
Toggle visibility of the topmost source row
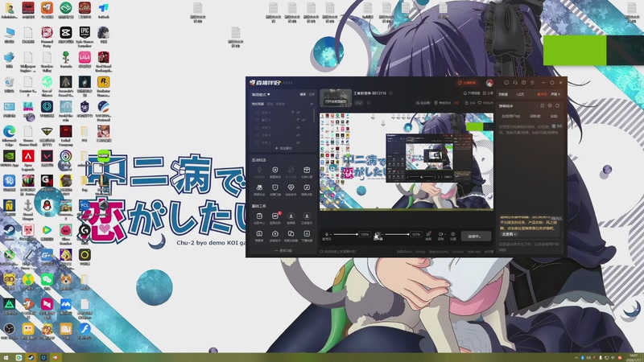(298, 112)
